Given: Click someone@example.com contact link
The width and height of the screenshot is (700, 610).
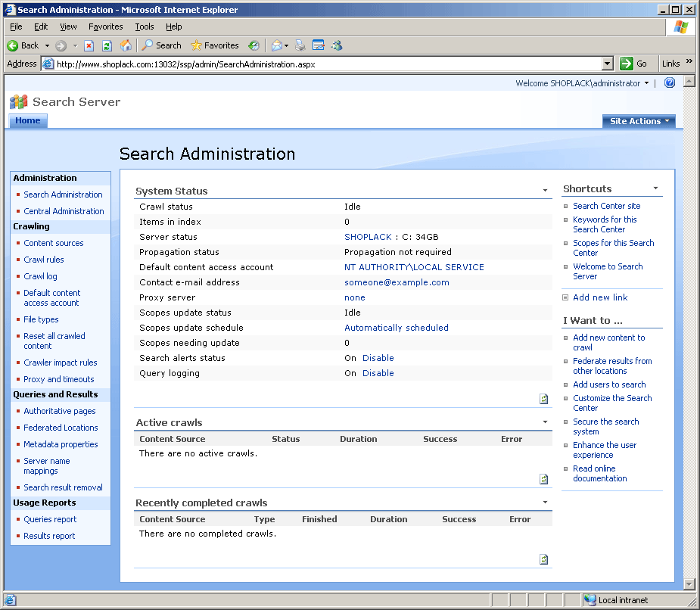Looking at the screenshot, I should [397, 282].
